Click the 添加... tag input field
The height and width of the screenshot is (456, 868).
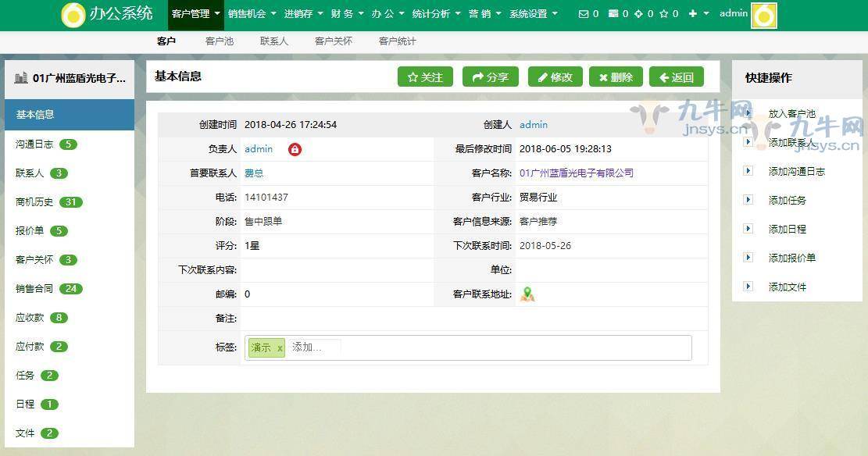coord(328,347)
